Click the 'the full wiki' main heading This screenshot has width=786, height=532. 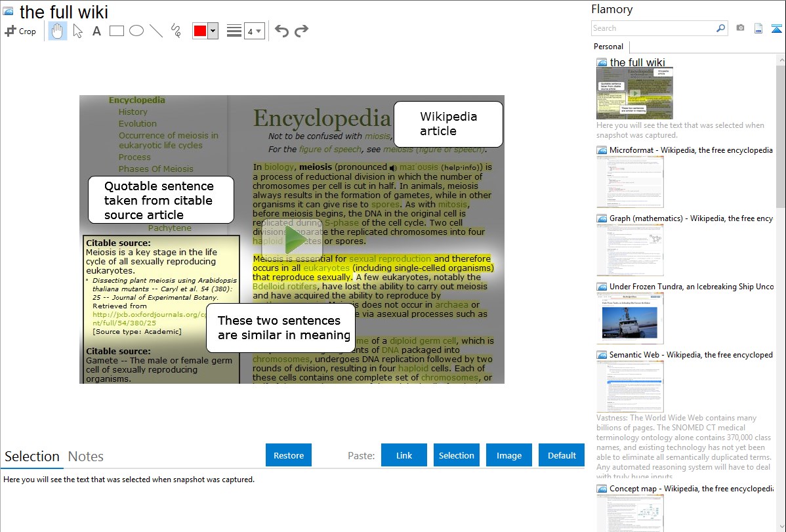point(64,12)
